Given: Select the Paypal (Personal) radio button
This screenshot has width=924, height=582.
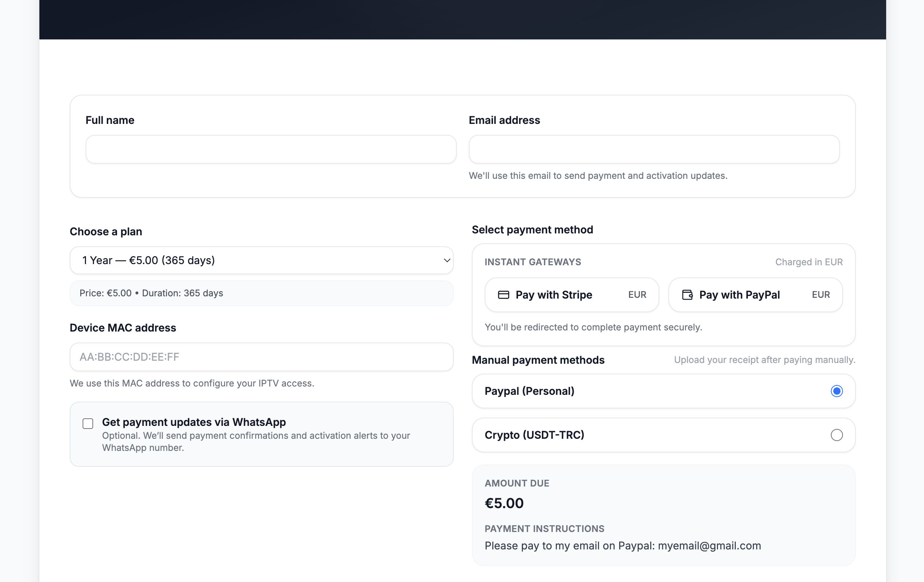Looking at the screenshot, I should point(837,391).
